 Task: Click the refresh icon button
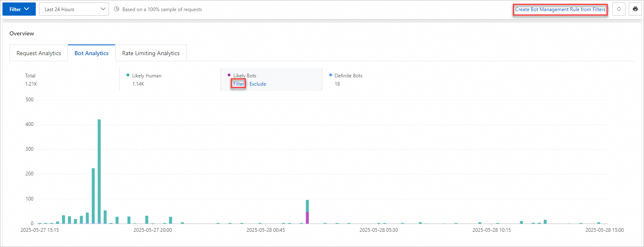[619, 9]
